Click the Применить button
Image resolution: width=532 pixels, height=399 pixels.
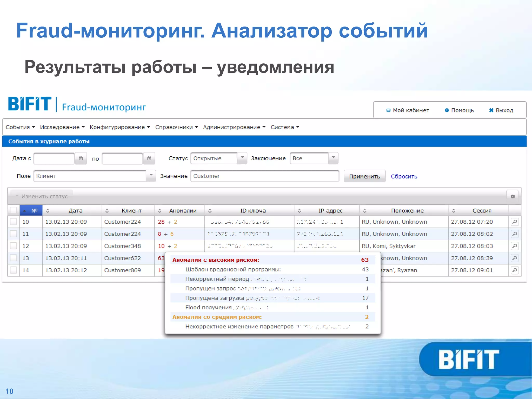pyautogui.click(x=364, y=176)
